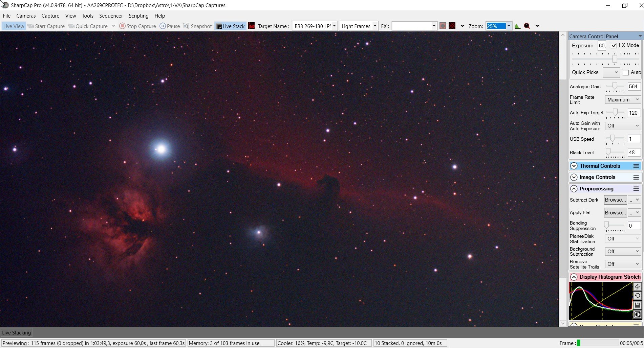This screenshot has width=644, height=348.
Task: Open the Frame Rate Limit dropdown
Action: (623, 99)
